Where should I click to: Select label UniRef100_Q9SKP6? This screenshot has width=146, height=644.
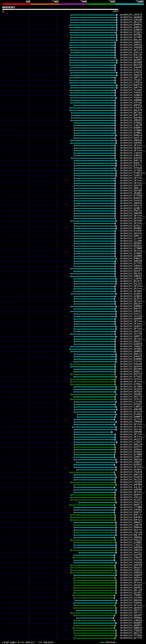(x=131, y=366)
